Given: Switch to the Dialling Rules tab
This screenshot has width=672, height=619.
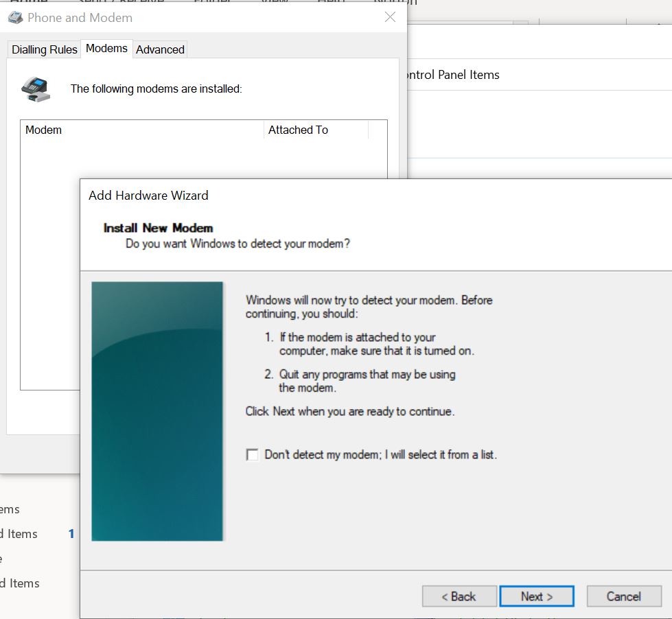Looking at the screenshot, I should 44,49.
